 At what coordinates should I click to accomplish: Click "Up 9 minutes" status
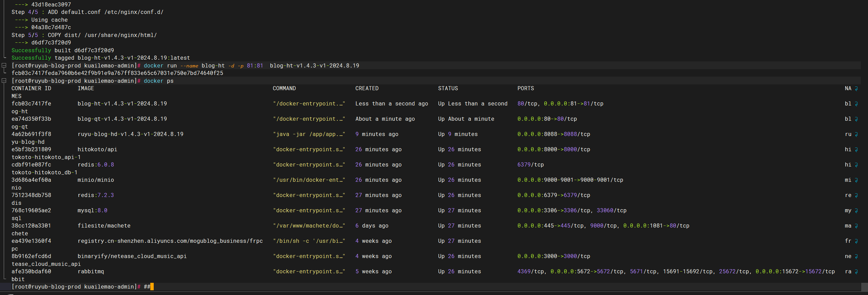(x=458, y=134)
